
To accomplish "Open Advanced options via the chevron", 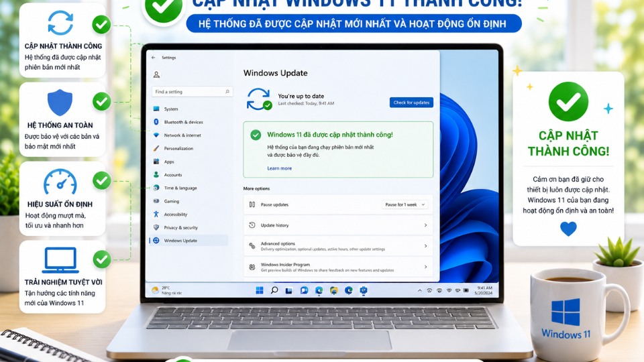I will coord(425,246).
